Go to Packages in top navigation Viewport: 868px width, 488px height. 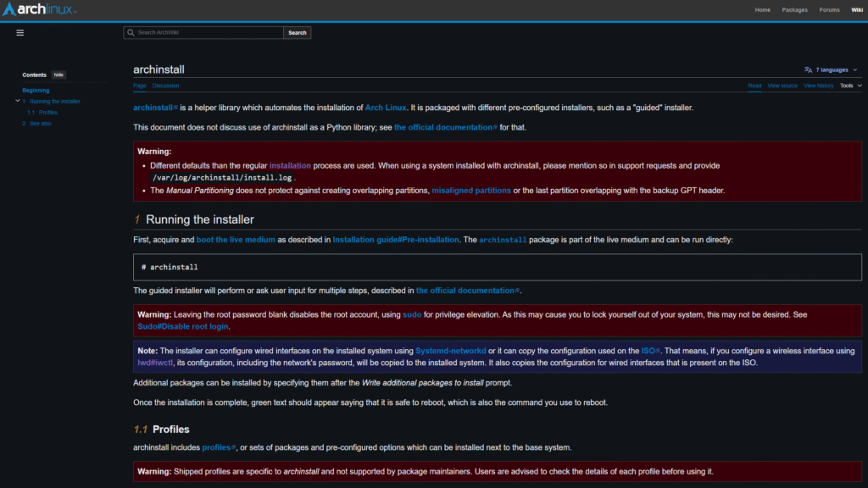tap(794, 10)
